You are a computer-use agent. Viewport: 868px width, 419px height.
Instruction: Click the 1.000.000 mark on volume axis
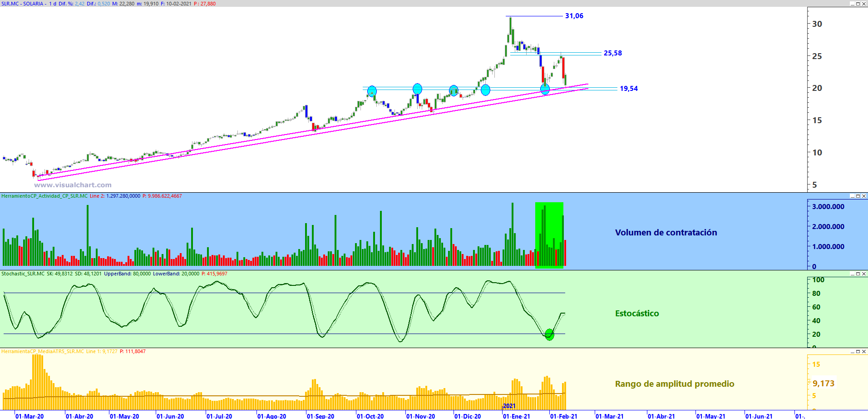pyautogui.click(x=829, y=247)
